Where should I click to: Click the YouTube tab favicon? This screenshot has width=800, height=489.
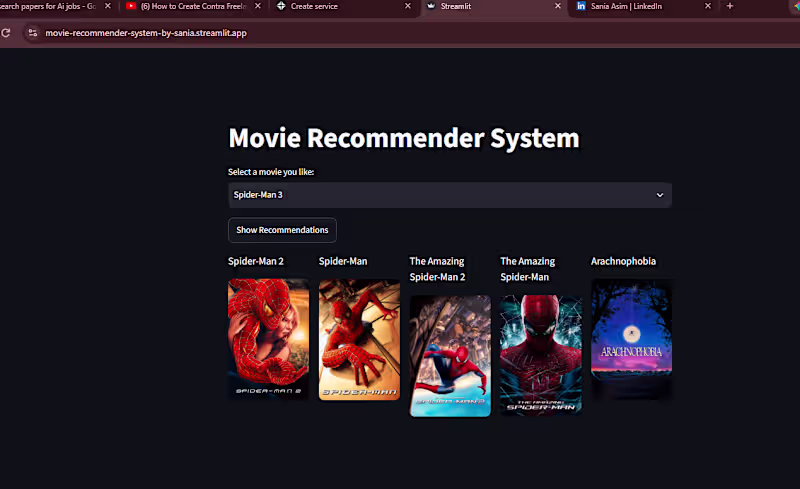131,6
